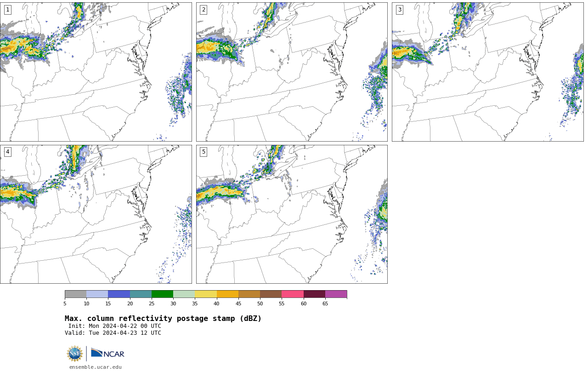Click the Init: Mon 2024-04-22 00 UTC line
This screenshot has height=372, width=588.
pos(115,326)
